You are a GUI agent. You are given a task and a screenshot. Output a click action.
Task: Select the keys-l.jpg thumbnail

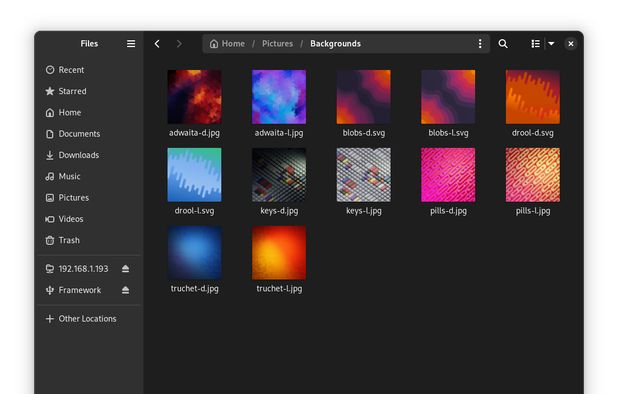364,175
